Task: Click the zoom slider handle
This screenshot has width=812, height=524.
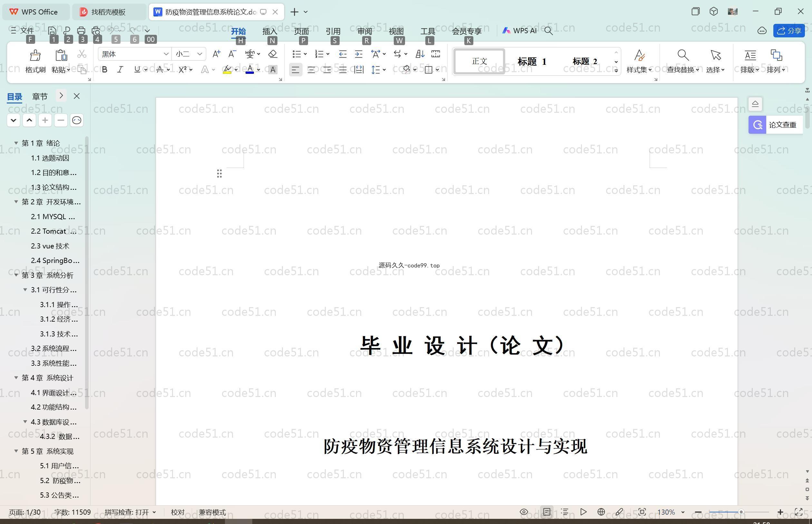Action: 741,512
